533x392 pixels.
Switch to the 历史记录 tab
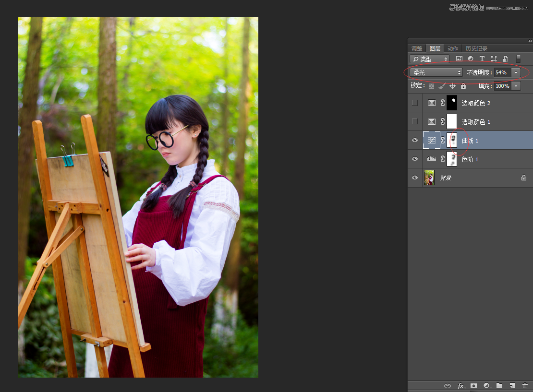[x=476, y=48]
